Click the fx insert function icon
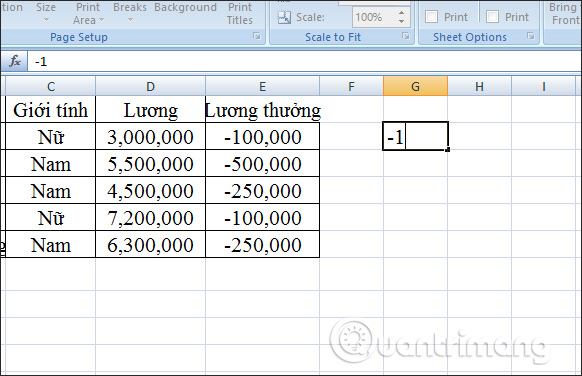 [x=15, y=61]
